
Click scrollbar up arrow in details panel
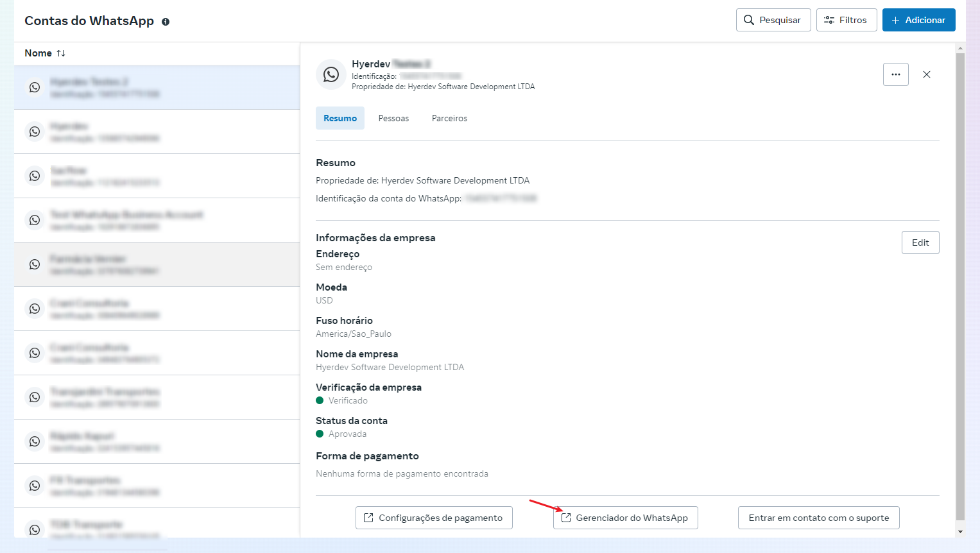point(960,48)
